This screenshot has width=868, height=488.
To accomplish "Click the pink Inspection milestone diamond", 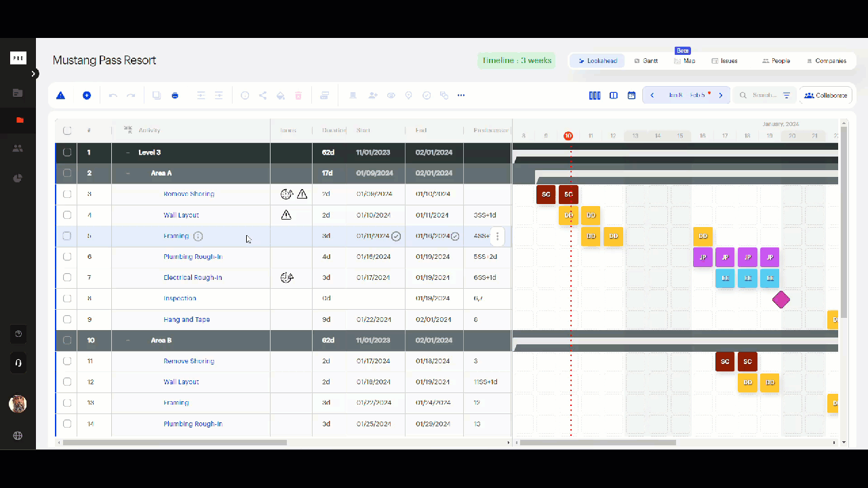I will tap(781, 299).
